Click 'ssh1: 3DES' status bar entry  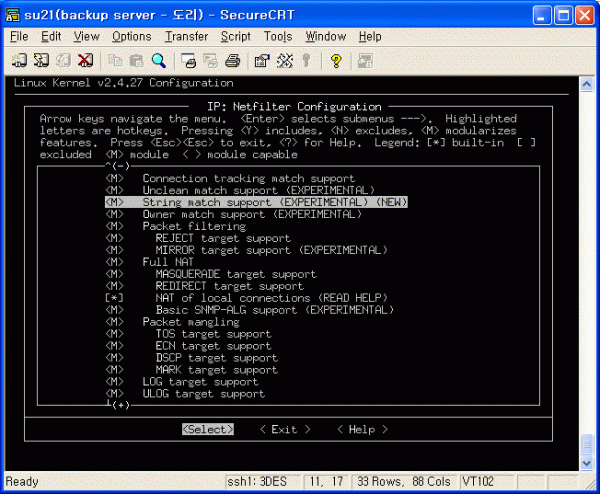tap(257, 481)
